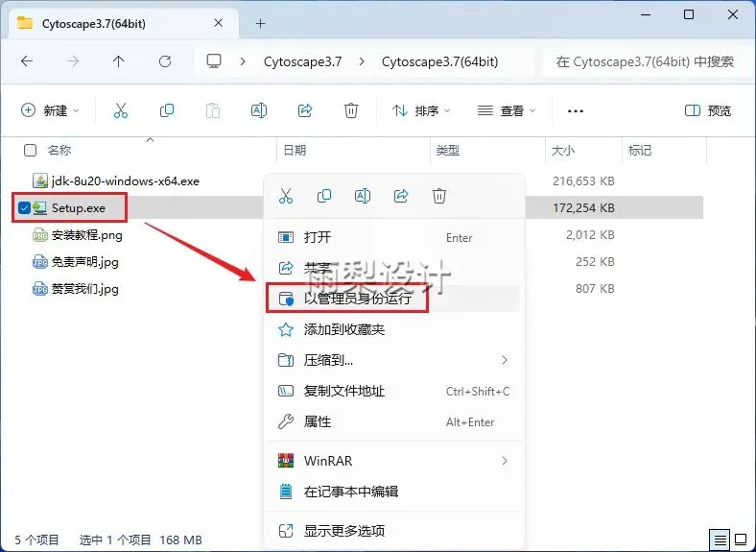Switch to large icons view in status bar
This screenshot has height=552, width=756.
click(741, 540)
